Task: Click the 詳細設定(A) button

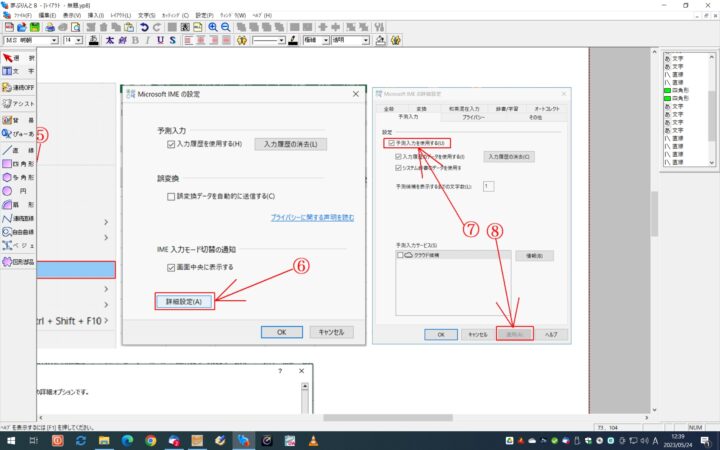Action: pyautogui.click(x=185, y=301)
